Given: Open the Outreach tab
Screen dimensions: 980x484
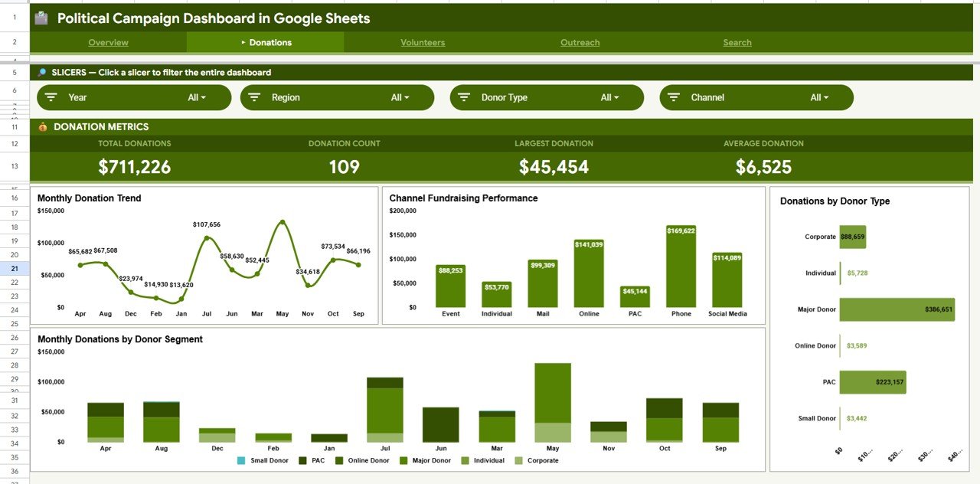Looking at the screenshot, I should 580,43.
